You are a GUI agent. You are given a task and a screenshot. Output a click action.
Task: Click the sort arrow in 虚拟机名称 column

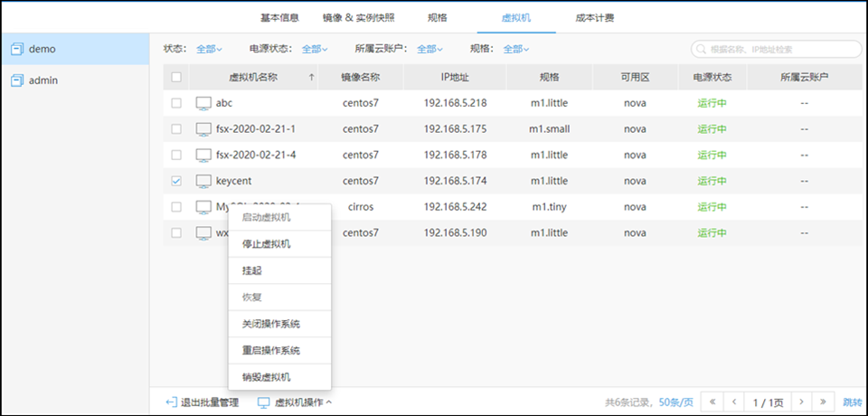pyautogui.click(x=311, y=78)
